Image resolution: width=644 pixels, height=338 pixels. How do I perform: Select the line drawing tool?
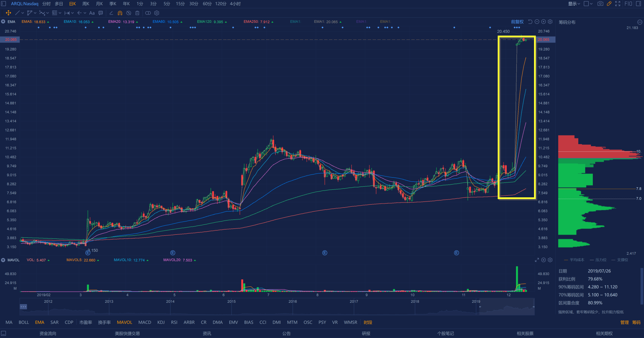(x=17, y=13)
